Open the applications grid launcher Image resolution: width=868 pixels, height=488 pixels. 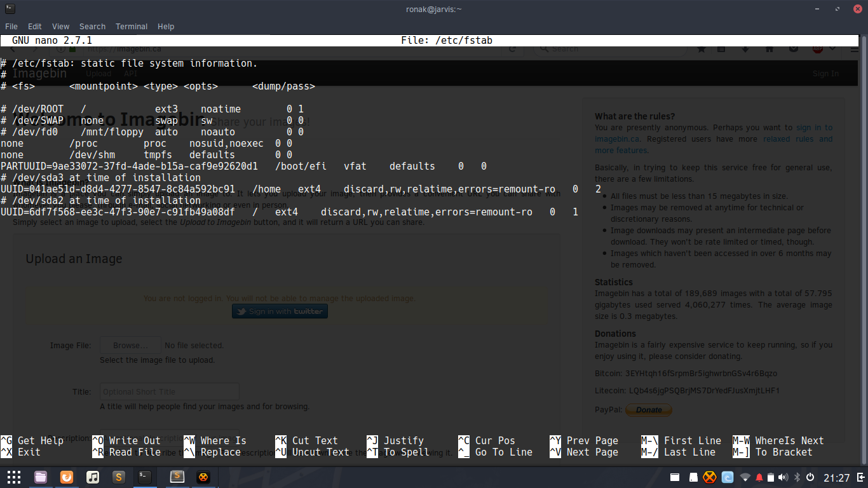pyautogui.click(x=14, y=477)
